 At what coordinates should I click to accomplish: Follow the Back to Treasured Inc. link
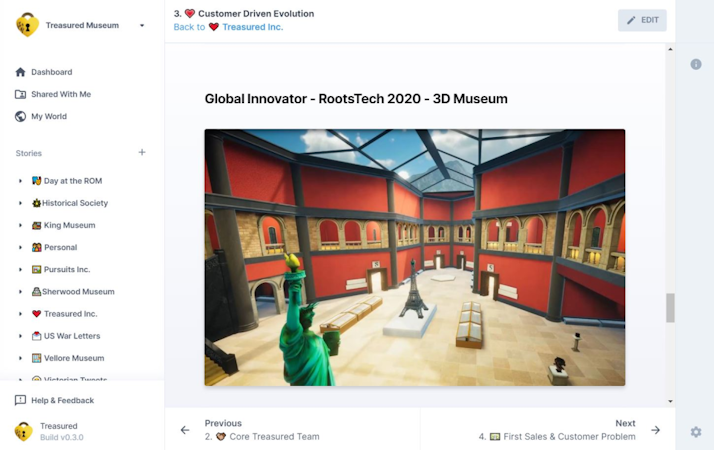[x=228, y=27]
